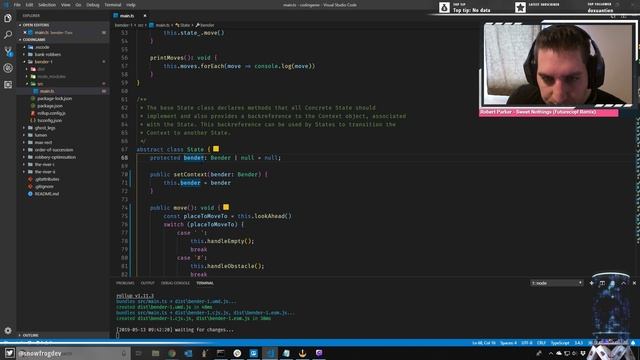The image size is (640, 360).
Task: Change indentation via 'Spaces: 4' status item
Action: [509, 343]
